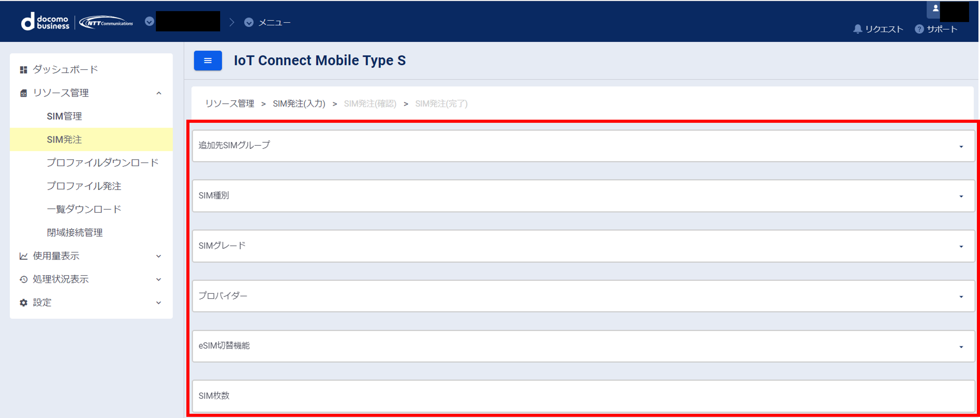Expand the 設定 sidebar section

point(159,303)
